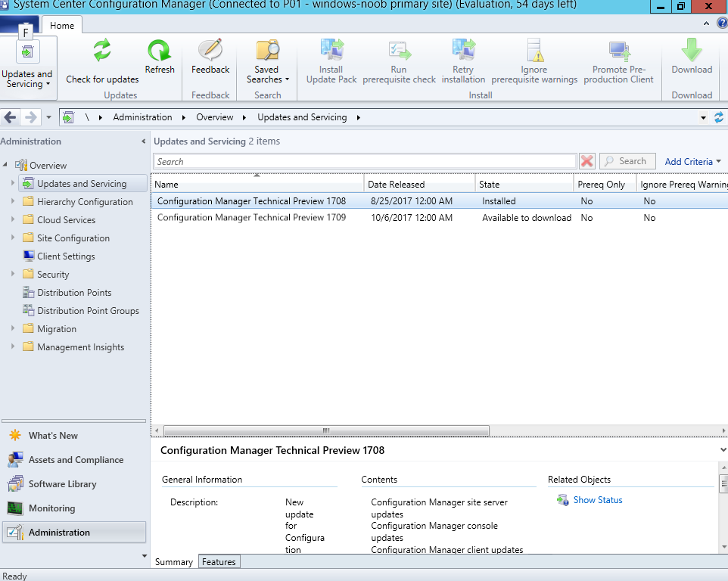Expand the address bar path dropdown

click(x=703, y=118)
